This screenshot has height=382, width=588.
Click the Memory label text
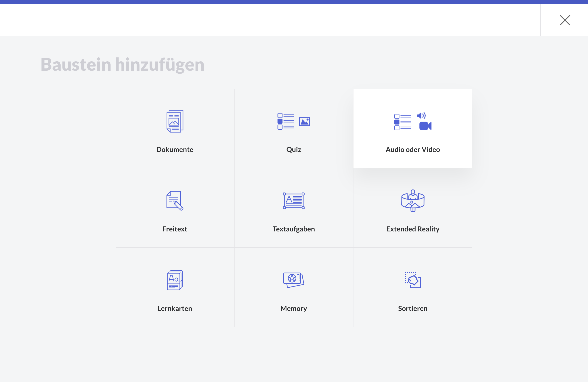pos(294,308)
